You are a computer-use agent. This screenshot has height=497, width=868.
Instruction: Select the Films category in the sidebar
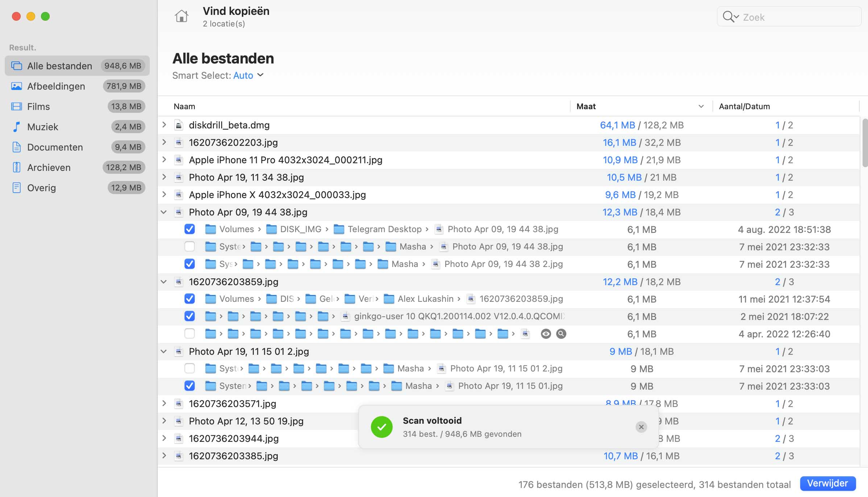point(38,107)
